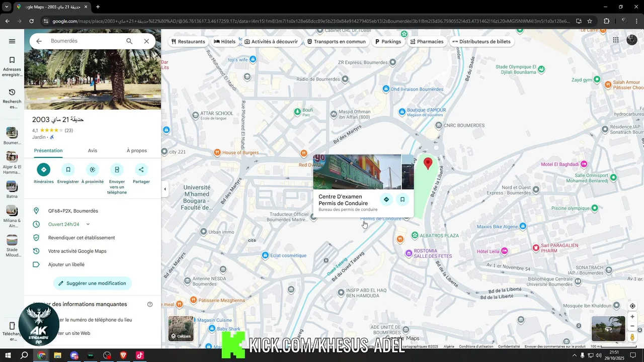644x362 pixels.
Task: Open Adresses enregistrées saved places
Action: pyautogui.click(x=12, y=66)
